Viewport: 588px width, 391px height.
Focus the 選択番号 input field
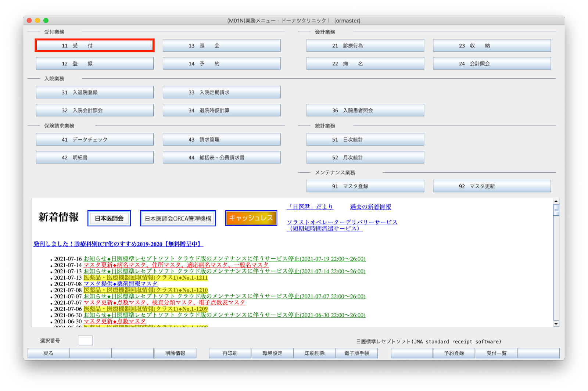tap(85, 341)
